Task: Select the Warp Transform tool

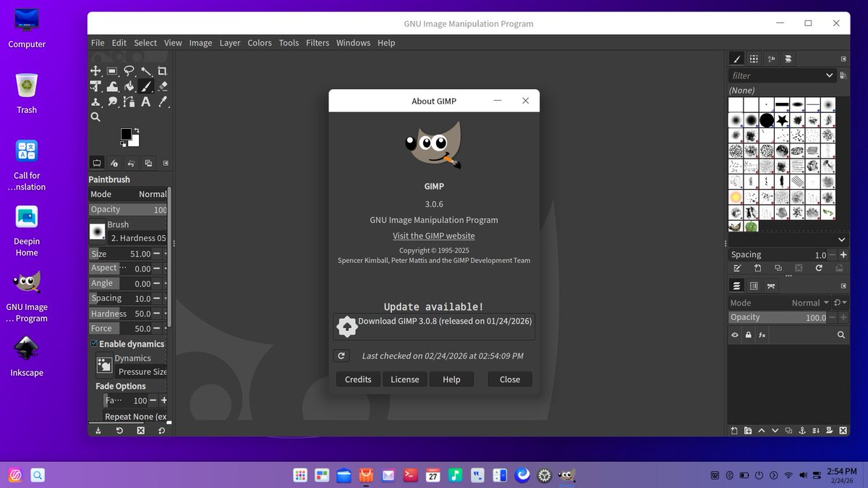Action: point(112,86)
